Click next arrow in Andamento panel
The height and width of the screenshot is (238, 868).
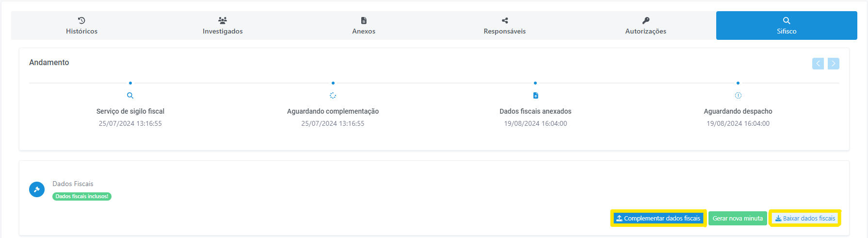834,64
